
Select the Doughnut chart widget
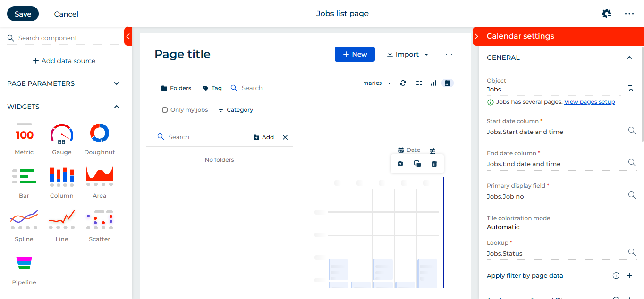100,133
